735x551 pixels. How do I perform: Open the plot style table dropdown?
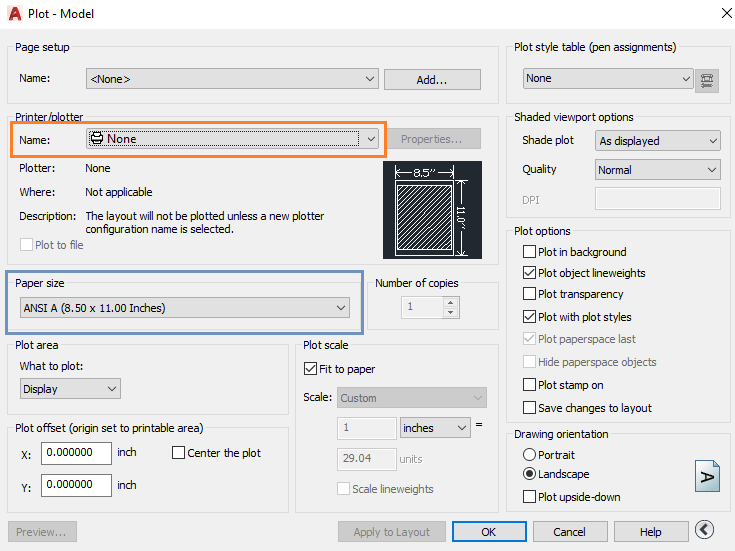608,79
